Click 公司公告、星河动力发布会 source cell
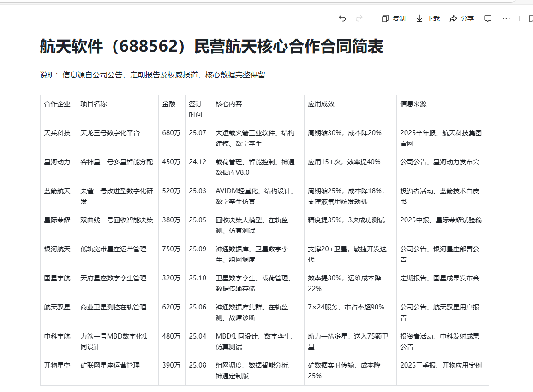Image resolution: width=533 pixels, height=392 pixels. coord(443,167)
